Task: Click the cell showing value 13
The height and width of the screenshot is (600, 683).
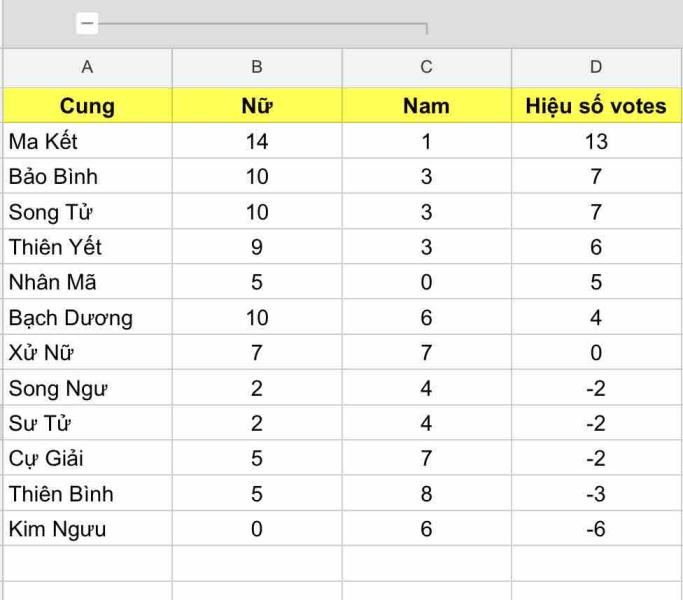Action: [x=596, y=142]
